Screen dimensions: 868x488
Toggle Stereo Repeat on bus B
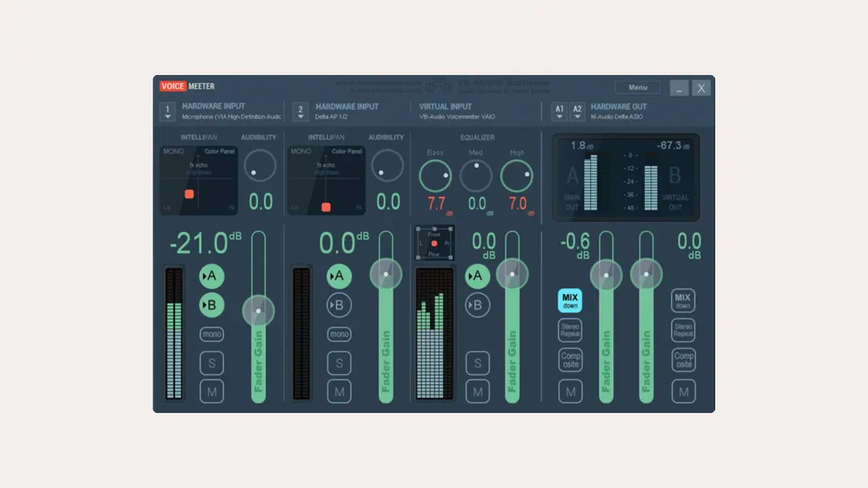point(684,330)
